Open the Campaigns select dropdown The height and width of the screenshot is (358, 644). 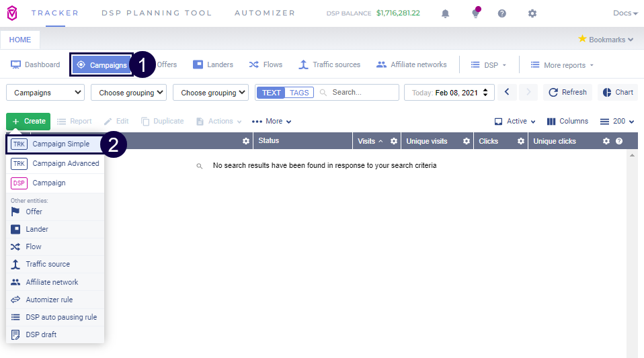point(46,93)
